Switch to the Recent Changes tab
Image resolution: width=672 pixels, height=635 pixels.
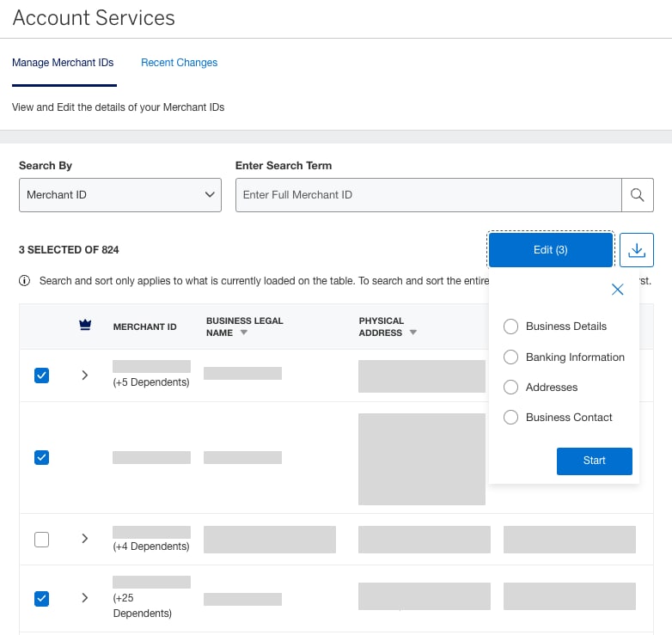[x=179, y=63]
